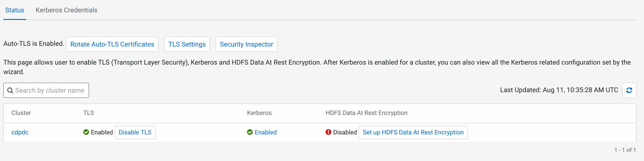644x161 pixels.
Task: Switch to the Status tab
Action: click(15, 10)
